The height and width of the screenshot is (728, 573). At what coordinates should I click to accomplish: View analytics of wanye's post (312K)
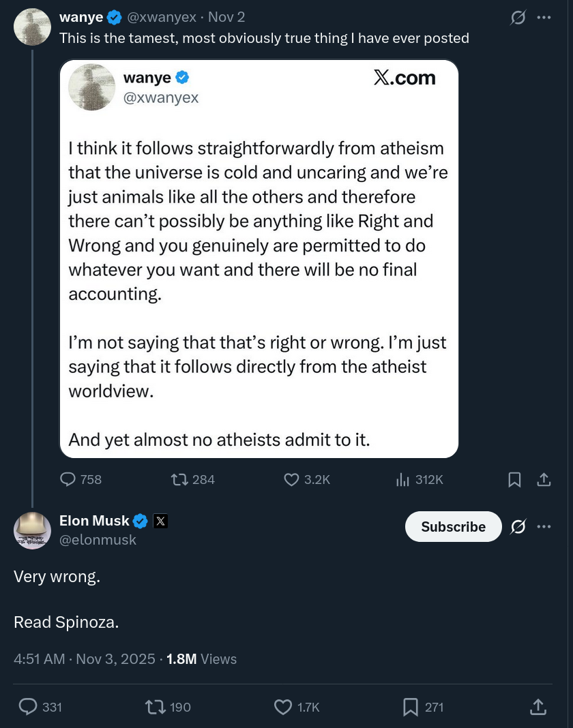point(402,480)
